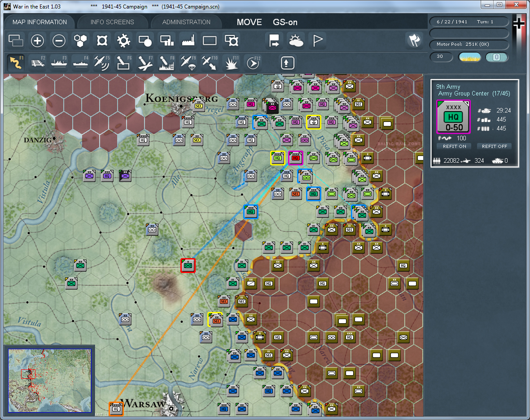Open the ADMINISTRATION tab

tap(186, 22)
